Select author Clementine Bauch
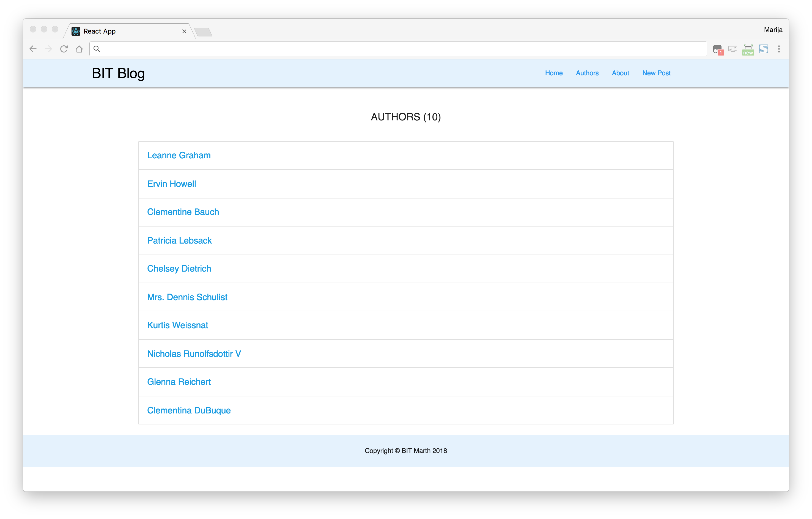The width and height of the screenshot is (812, 519). point(183,212)
